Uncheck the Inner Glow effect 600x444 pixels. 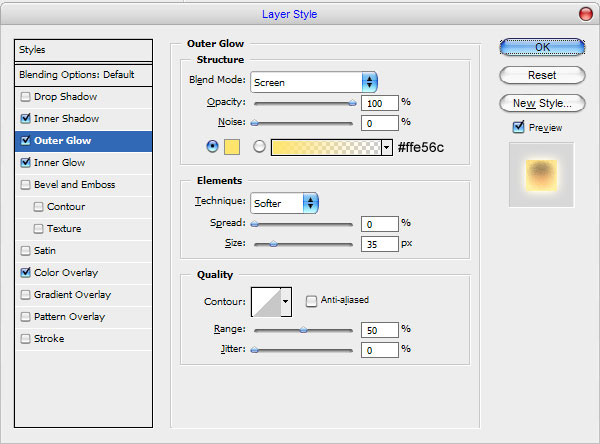click(x=25, y=162)
